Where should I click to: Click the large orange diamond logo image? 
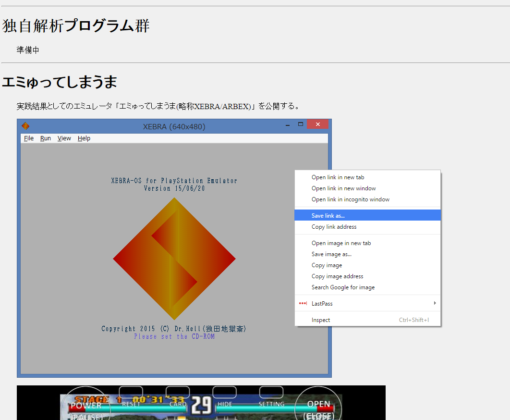pos(174,259)
